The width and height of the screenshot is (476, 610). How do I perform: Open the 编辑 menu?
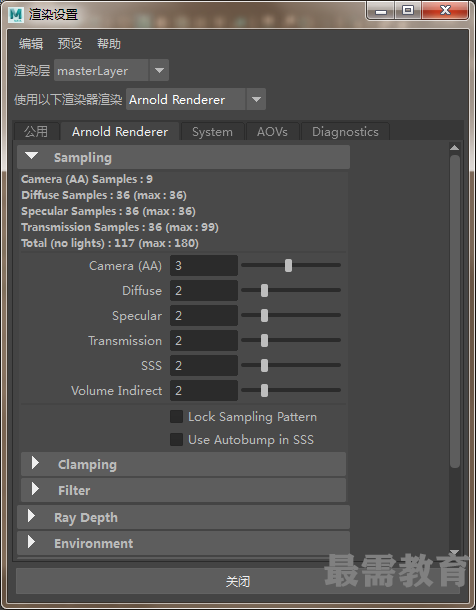(x=31, y=44)
